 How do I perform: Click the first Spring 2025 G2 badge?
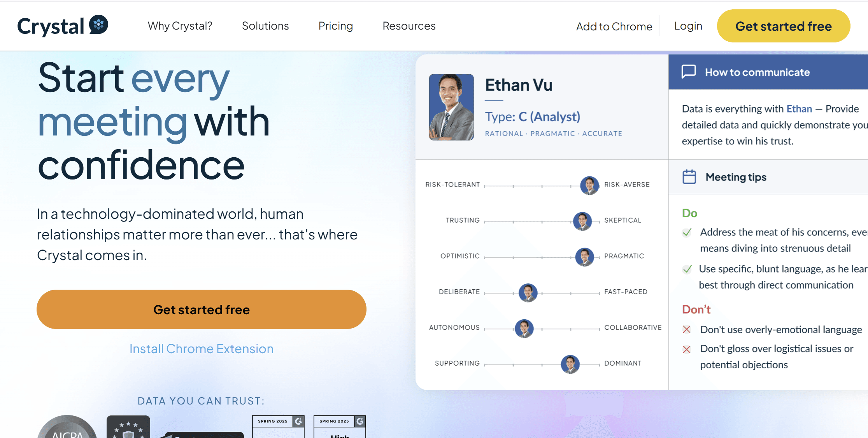tap(278, 427)
